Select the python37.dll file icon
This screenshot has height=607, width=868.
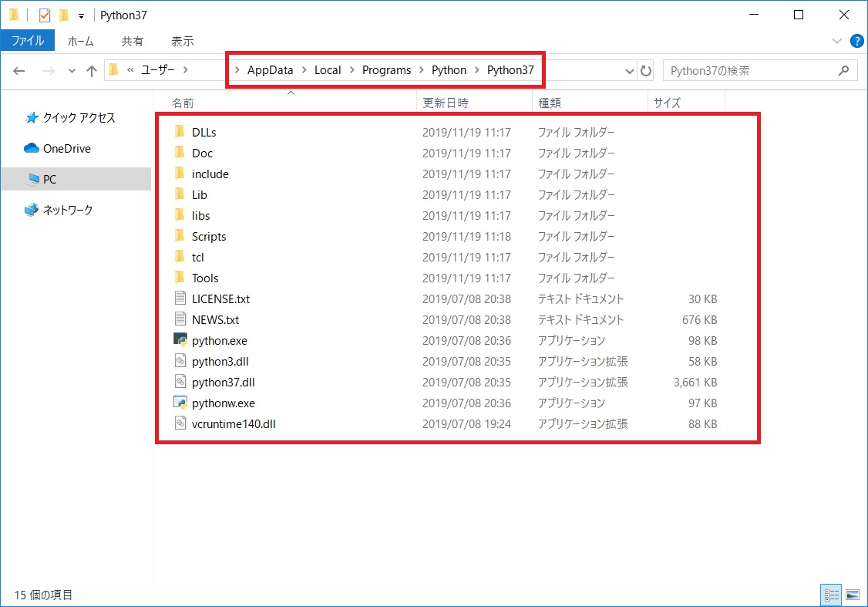click(x=180, y=382)
